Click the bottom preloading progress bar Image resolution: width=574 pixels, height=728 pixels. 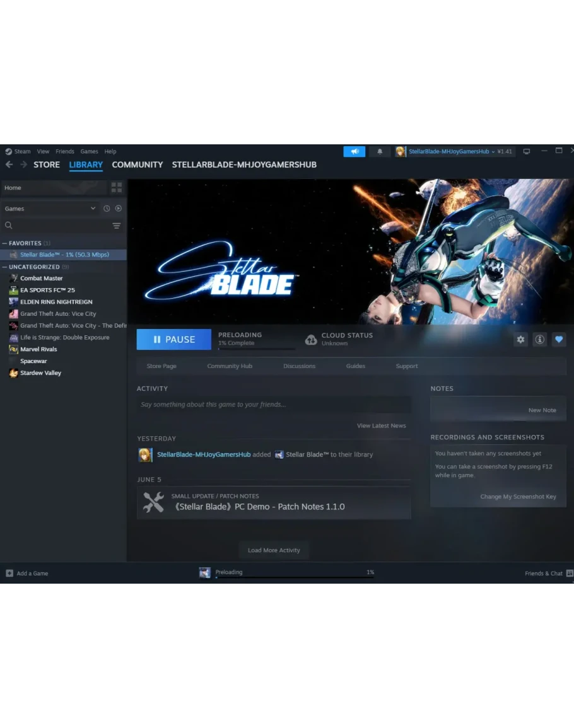pos(294,577)
